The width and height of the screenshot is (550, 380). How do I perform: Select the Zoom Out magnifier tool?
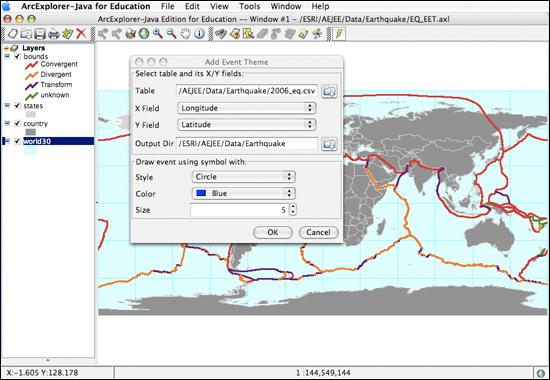coord(171,34)
